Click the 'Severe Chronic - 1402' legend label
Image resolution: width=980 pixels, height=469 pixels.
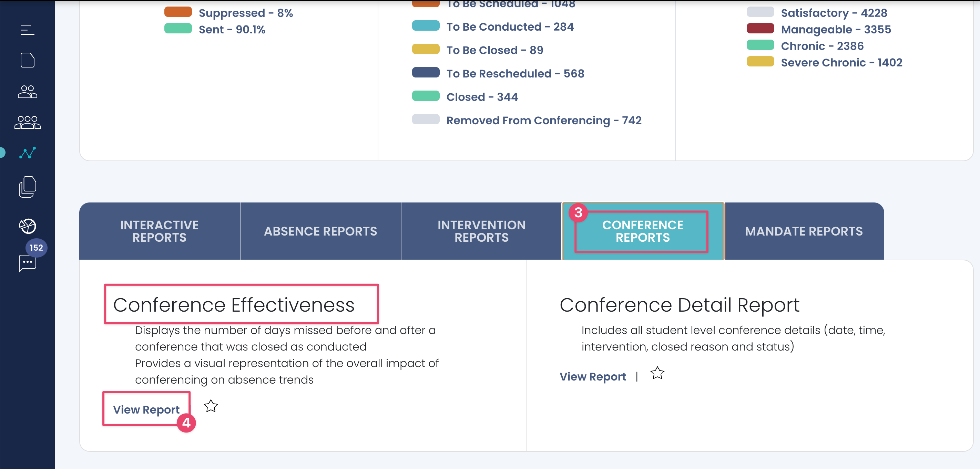[x=841, y=62]
